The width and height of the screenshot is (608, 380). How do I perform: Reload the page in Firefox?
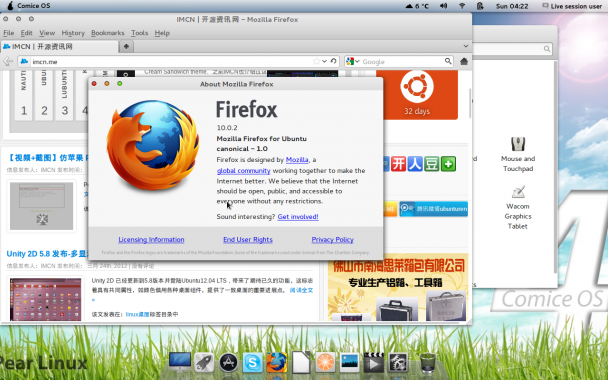click(333, 61)
